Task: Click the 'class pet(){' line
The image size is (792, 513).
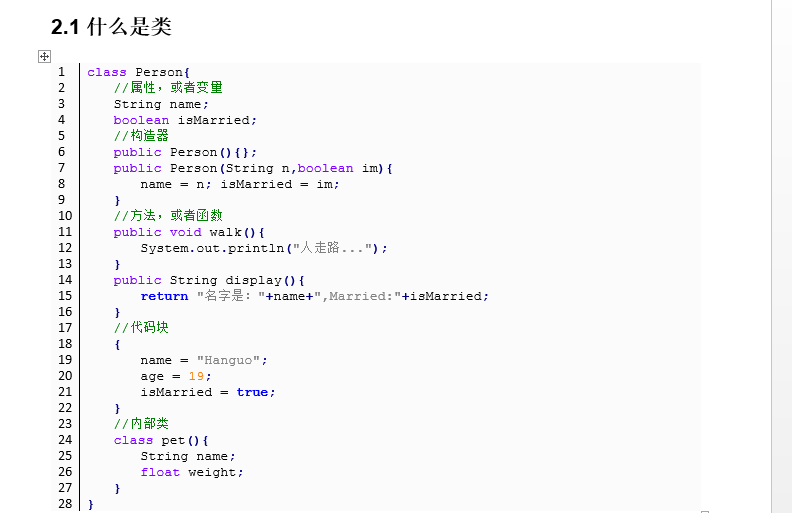Action: click(x=161, y=440)
